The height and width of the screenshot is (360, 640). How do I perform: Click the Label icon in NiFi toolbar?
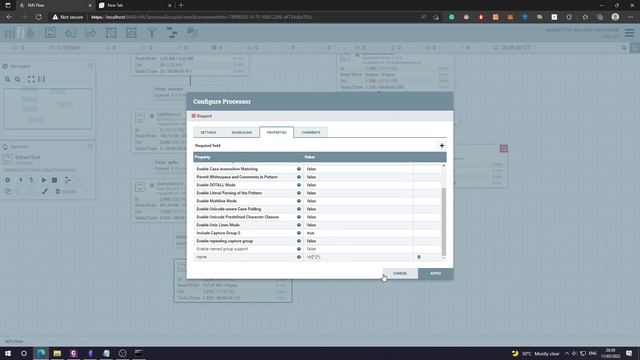pos(192,33)
